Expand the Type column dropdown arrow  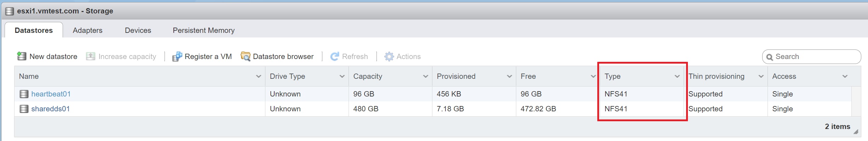[x=677, y=76]
